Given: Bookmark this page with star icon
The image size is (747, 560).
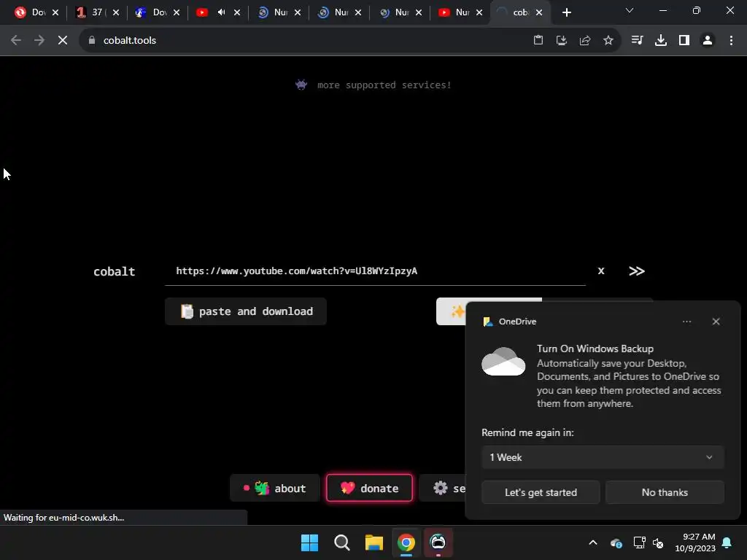Looking at the screenshot, I should (608, 41).
